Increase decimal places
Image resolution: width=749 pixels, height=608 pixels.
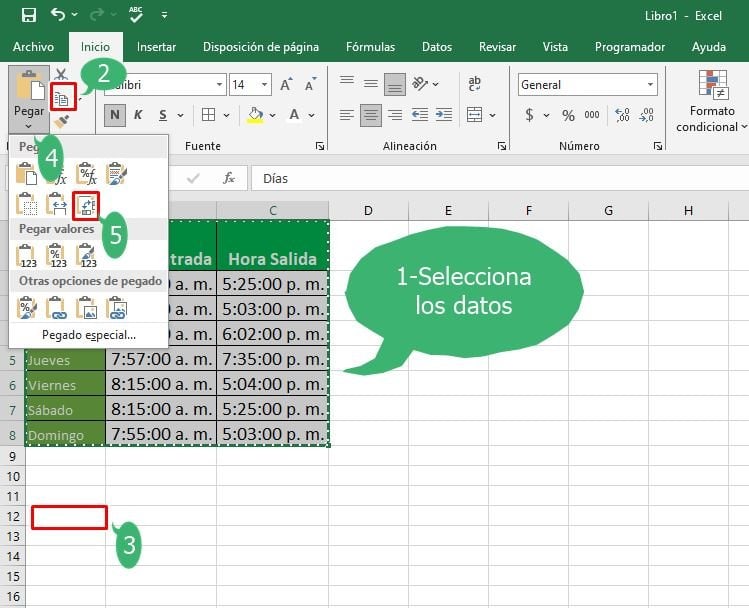point(622,115)
